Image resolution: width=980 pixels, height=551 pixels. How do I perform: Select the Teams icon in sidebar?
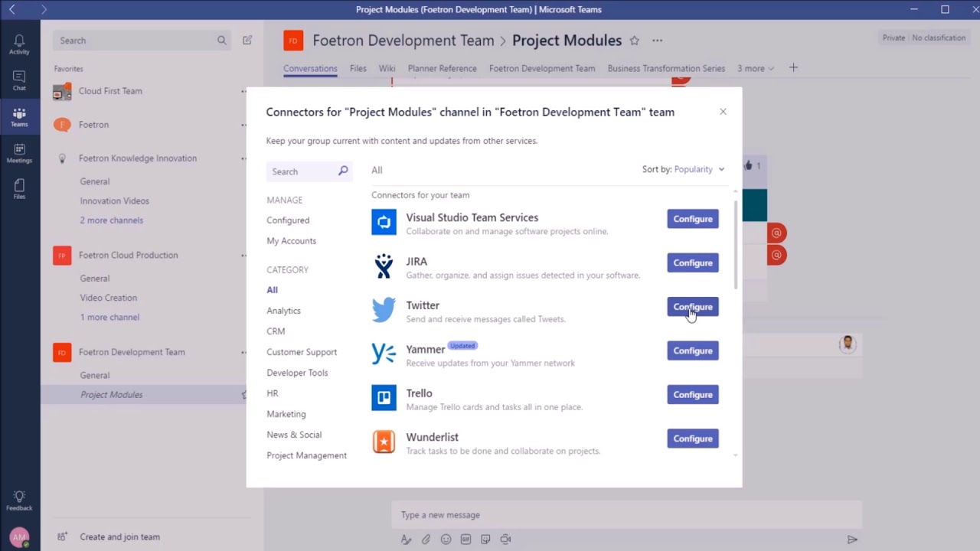(x=19, y=117)
